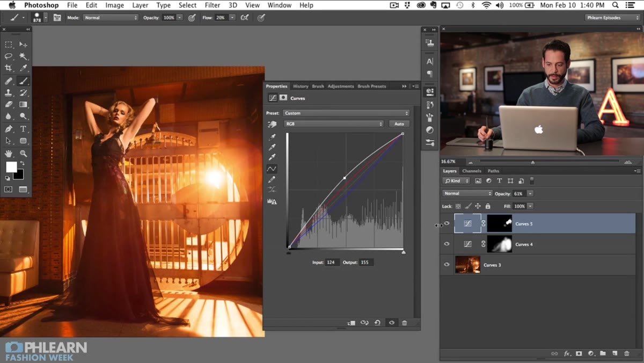644x363 pixels.
Task: Toggle adjustment visibility in Properties panel footer
Action: coord(391,323)
